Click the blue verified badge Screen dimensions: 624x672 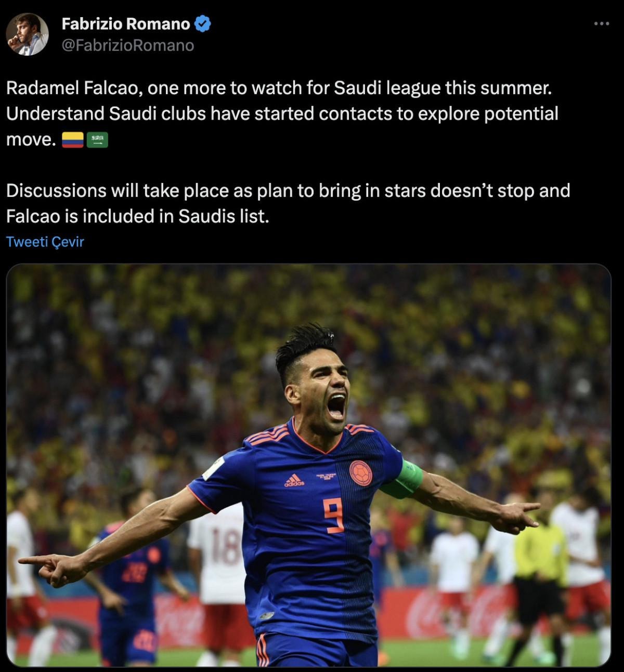coord(202,24)
